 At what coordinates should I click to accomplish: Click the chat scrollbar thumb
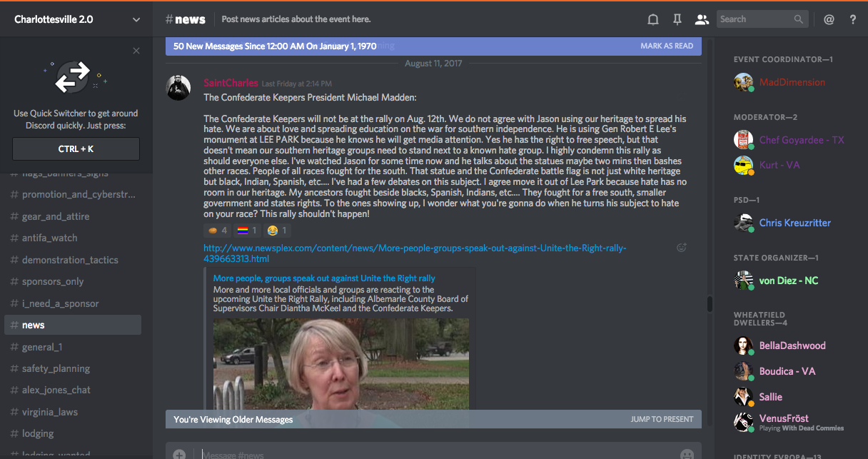pyautogui.click(x=710, y=304)
